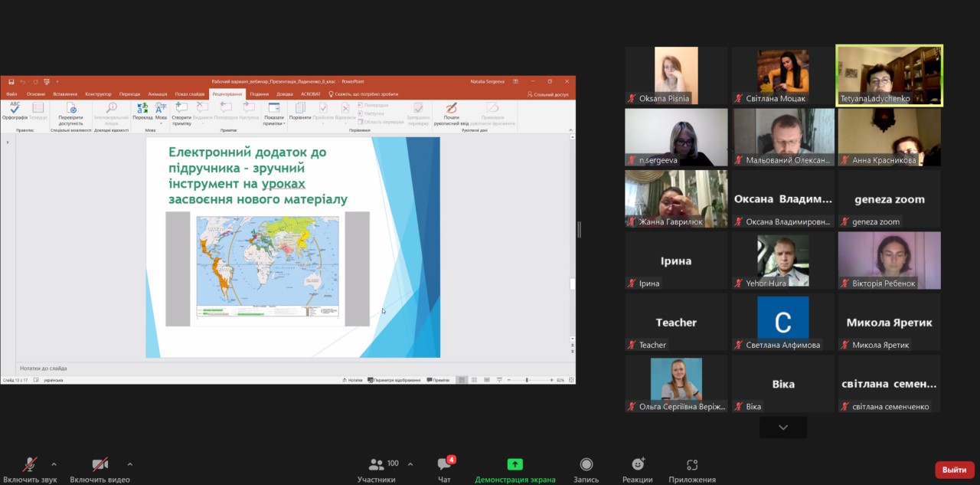980x485 pixels.
Task: Click the PowerPoint zoom slider
Action: pos(530,380)
